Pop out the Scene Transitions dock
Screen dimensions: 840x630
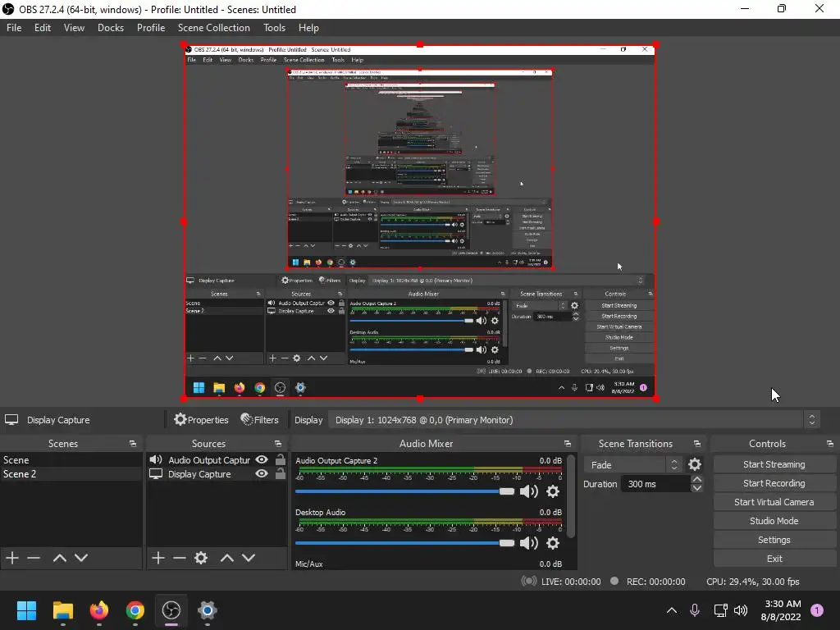[x=697, y=444]
